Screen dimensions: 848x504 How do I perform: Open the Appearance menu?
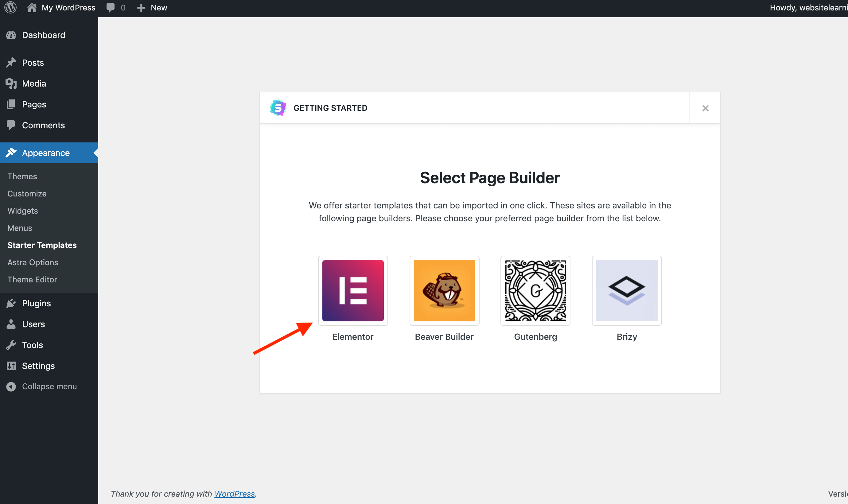[x=49, y=153]
